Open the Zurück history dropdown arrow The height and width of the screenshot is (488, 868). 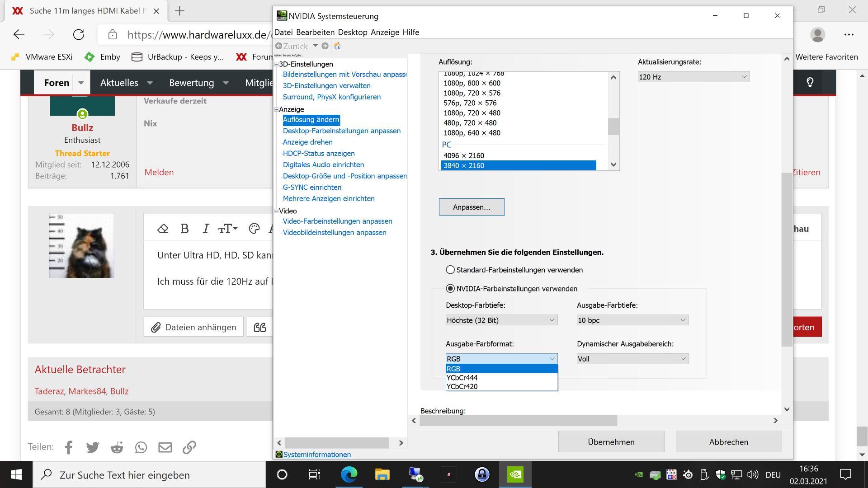coord(315,46)
